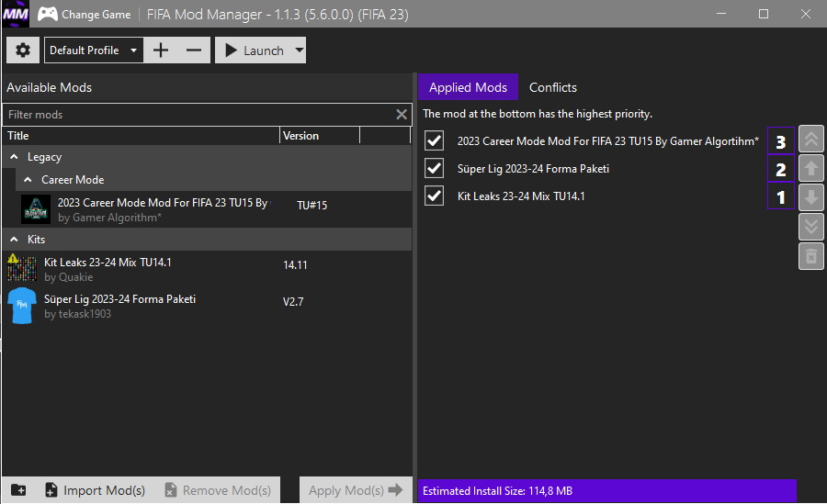Image resolution: width=827 pixels, height=504 pixels.
Task: Open the Default Profile dropdown
Action: point(94,50)
